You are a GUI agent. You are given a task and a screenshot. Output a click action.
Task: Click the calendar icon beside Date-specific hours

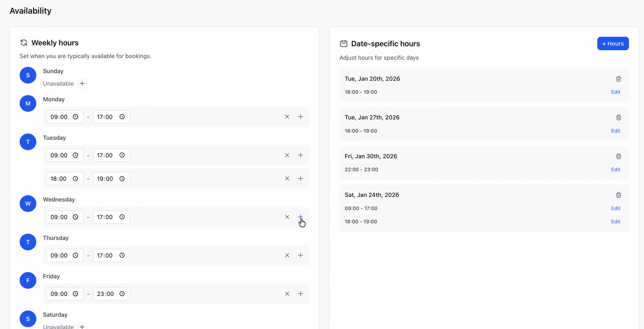(x=343, y=43)
